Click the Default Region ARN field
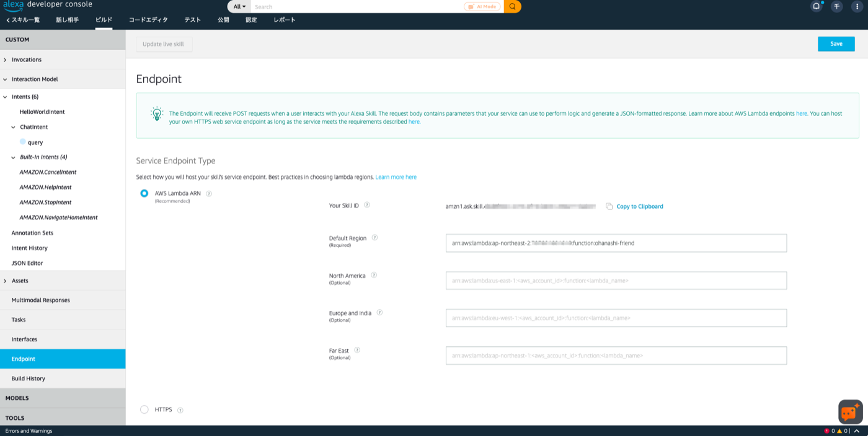The width and height of the screenshot is (868, 436). click(616, 243)
